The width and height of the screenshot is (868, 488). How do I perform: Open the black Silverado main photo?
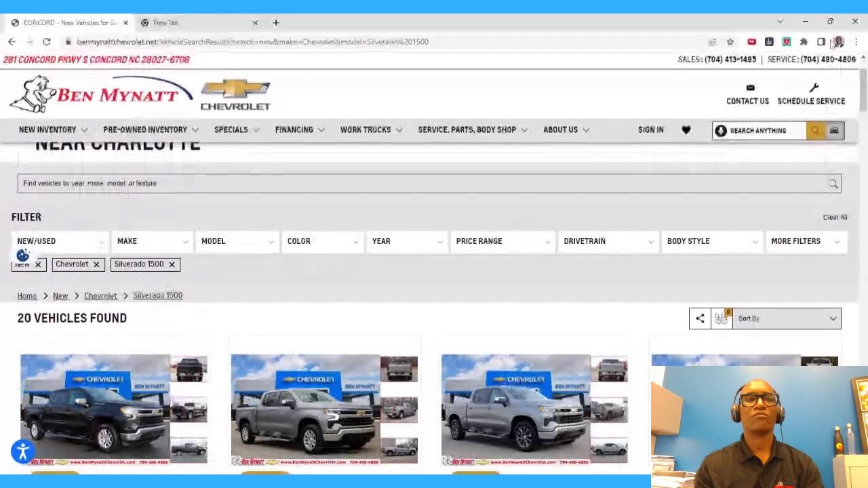coord(95,409)
